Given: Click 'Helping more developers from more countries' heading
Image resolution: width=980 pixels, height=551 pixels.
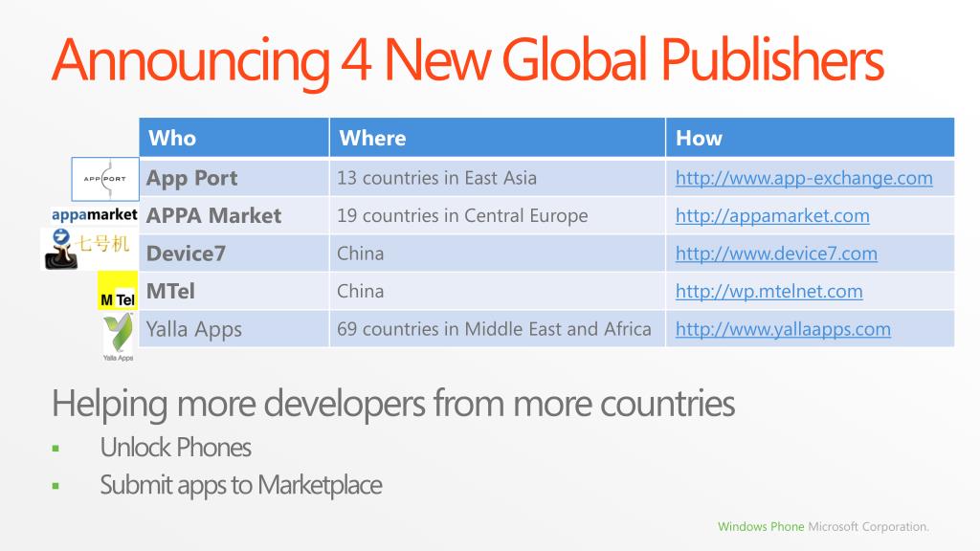Looking at the screenshot, I should (393, 405).
